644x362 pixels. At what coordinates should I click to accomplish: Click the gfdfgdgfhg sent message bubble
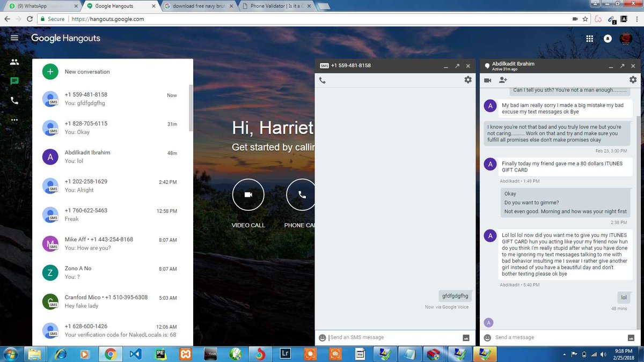tap(455, 296)
